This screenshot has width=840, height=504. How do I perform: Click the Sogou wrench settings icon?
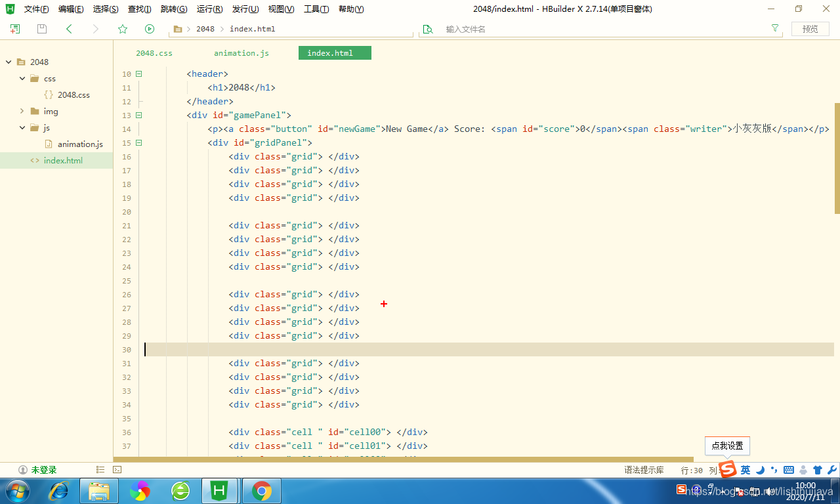pos(832,470)
